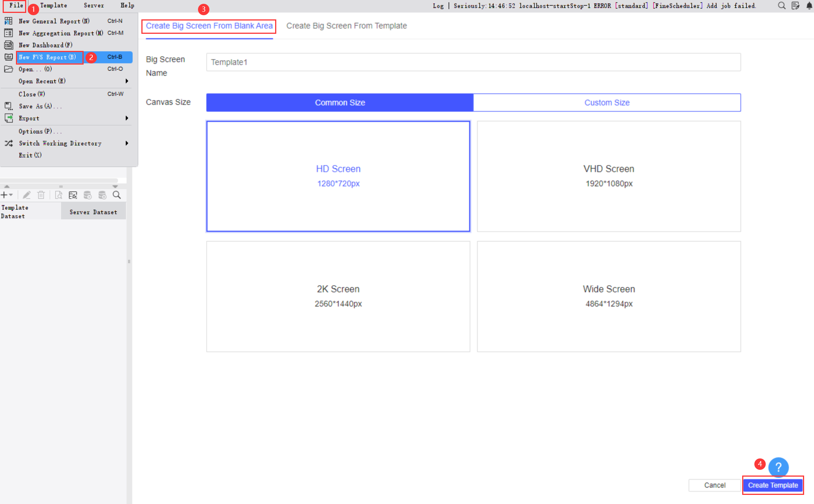Click the Create Template button
This screenshot has width=814, height=504.
(773, 485)
